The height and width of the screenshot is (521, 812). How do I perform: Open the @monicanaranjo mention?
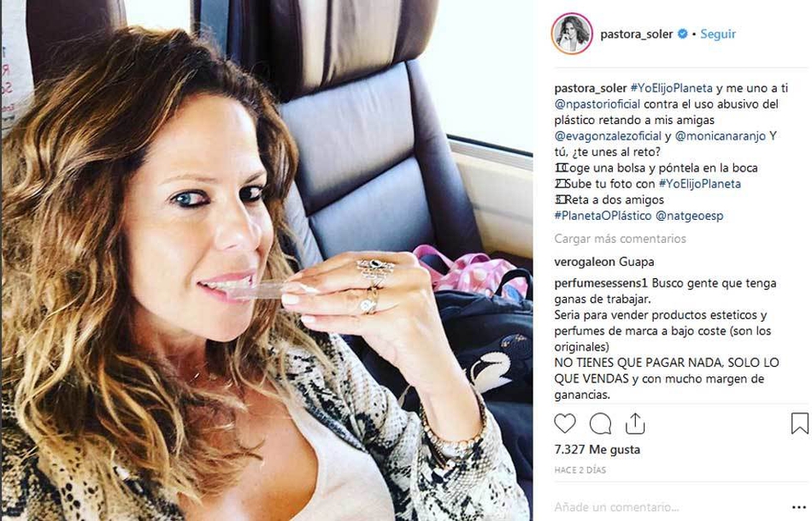point(721,136)
